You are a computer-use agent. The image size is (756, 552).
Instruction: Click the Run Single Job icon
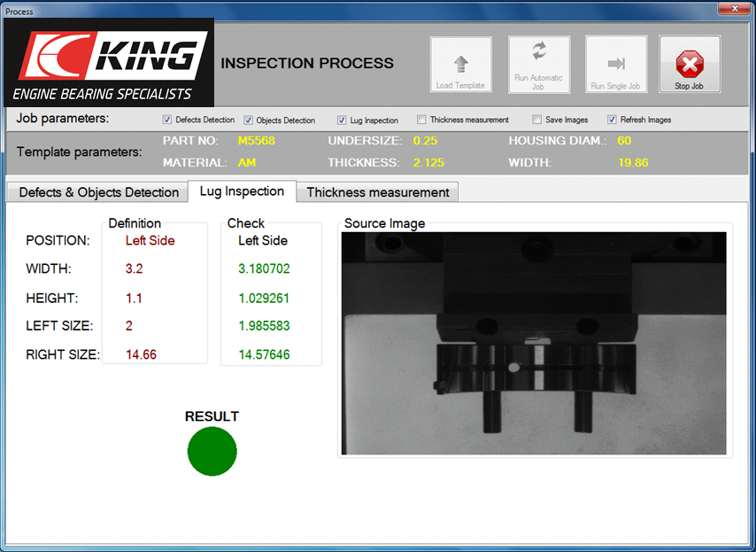point(616,65)
